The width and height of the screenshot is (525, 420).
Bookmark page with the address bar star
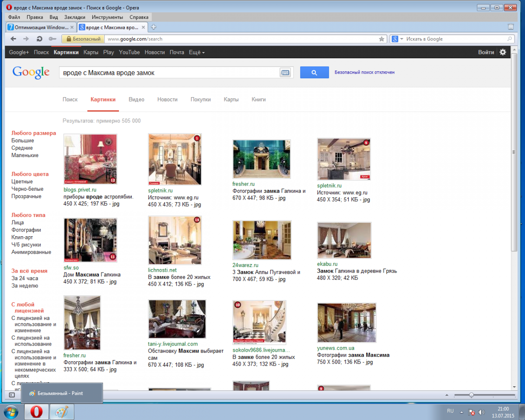coord(381,39)
